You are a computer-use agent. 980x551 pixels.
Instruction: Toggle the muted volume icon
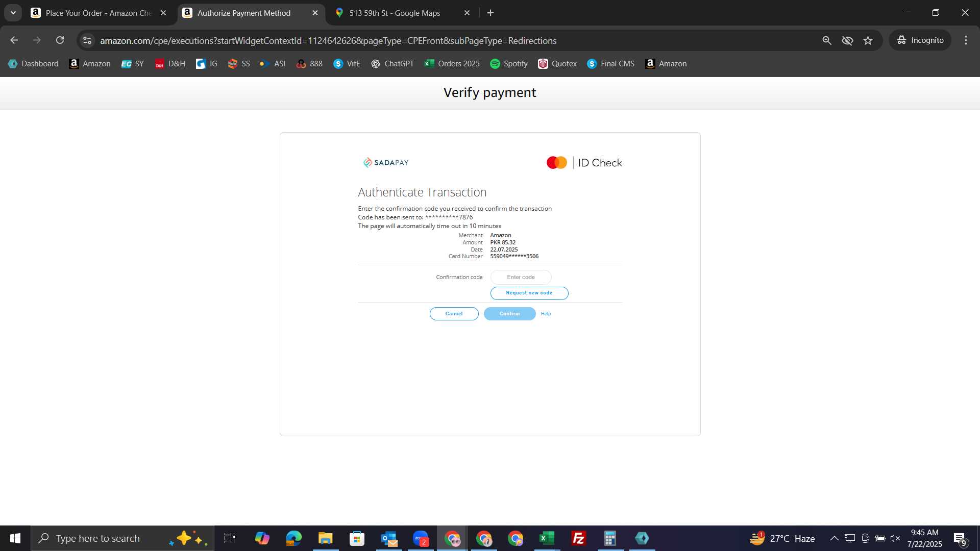895,538
